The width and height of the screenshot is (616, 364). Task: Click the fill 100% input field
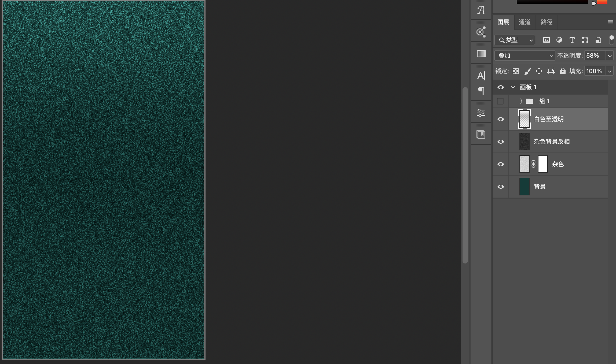coord(594,71)
